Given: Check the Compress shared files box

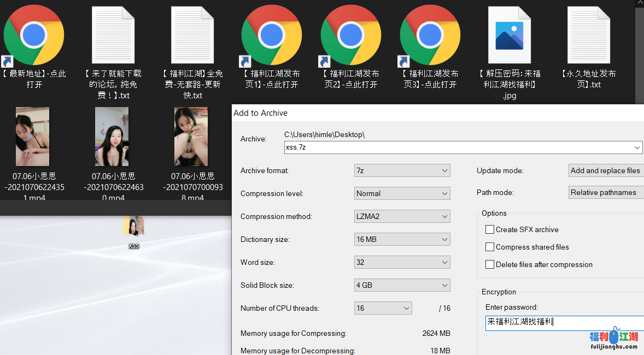Looking at the screenshot, I should [490, 247].
